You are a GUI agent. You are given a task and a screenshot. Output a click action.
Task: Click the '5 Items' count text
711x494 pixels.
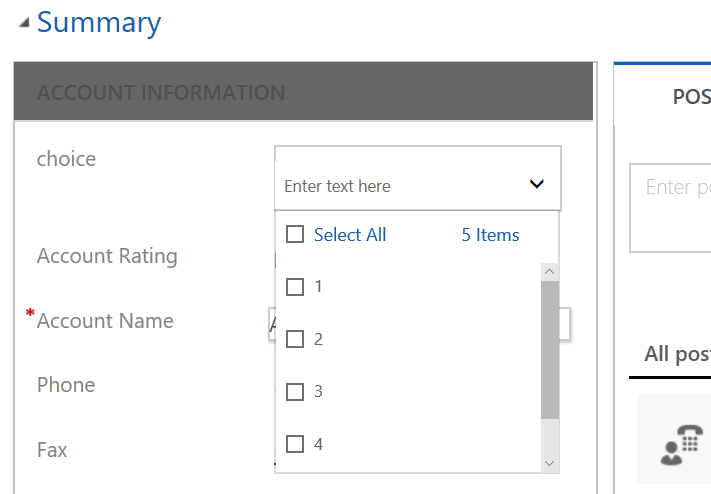coord(490,235)
